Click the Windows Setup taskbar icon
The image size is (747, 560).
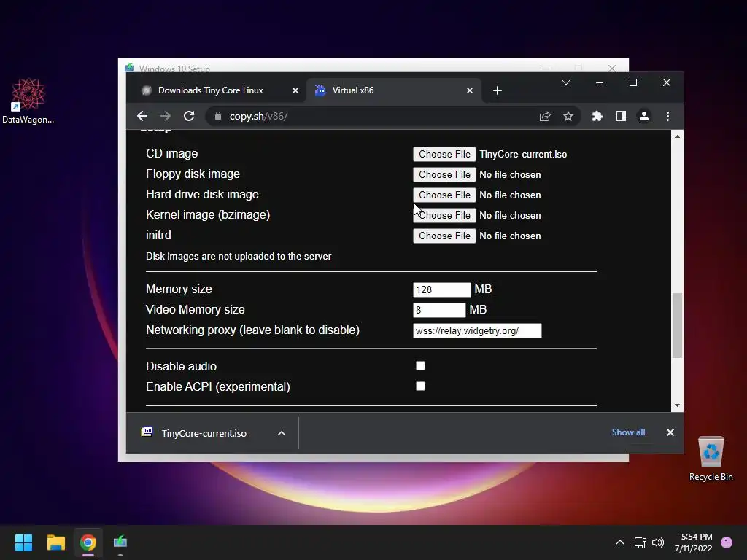[x=120, y=542]
